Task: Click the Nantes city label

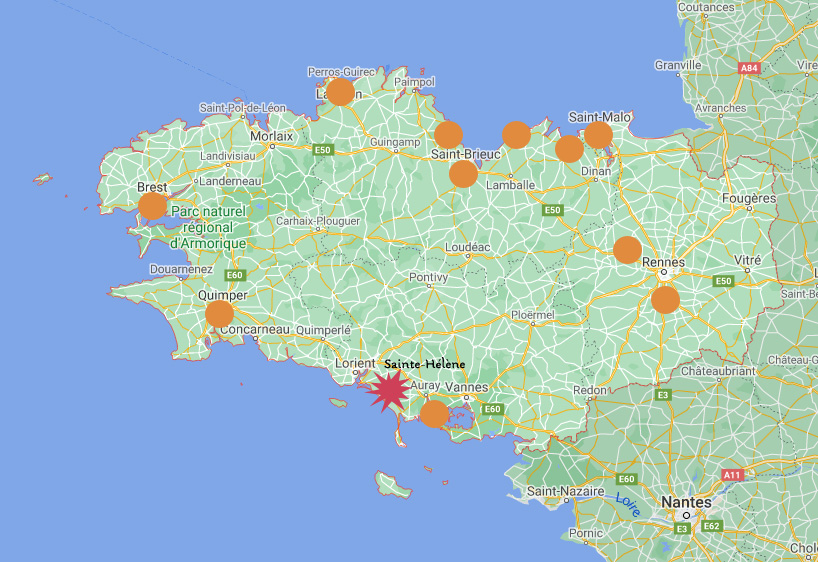Action: pos(687,501)
